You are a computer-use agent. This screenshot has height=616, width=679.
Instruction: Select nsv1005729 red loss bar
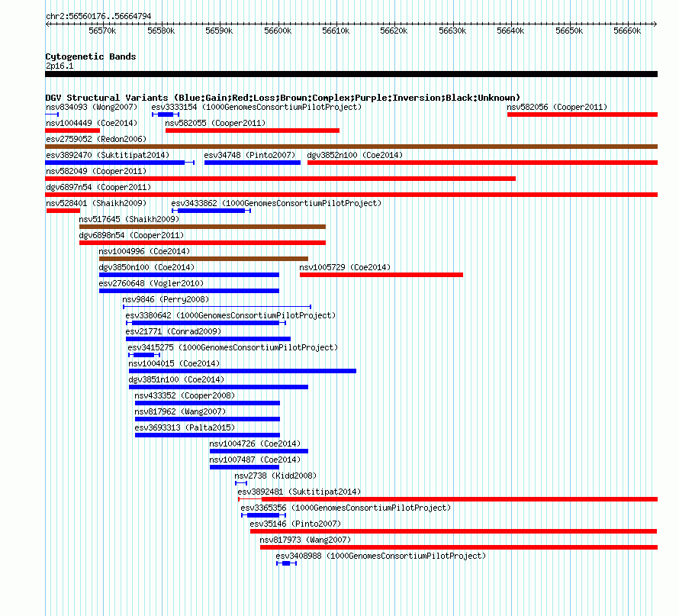(x=381, y=275)
